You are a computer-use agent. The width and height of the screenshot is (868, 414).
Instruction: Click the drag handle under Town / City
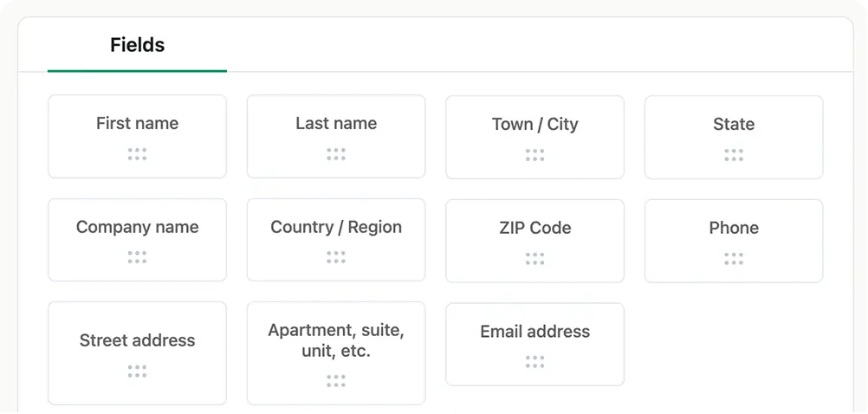[x=534, y=155]
